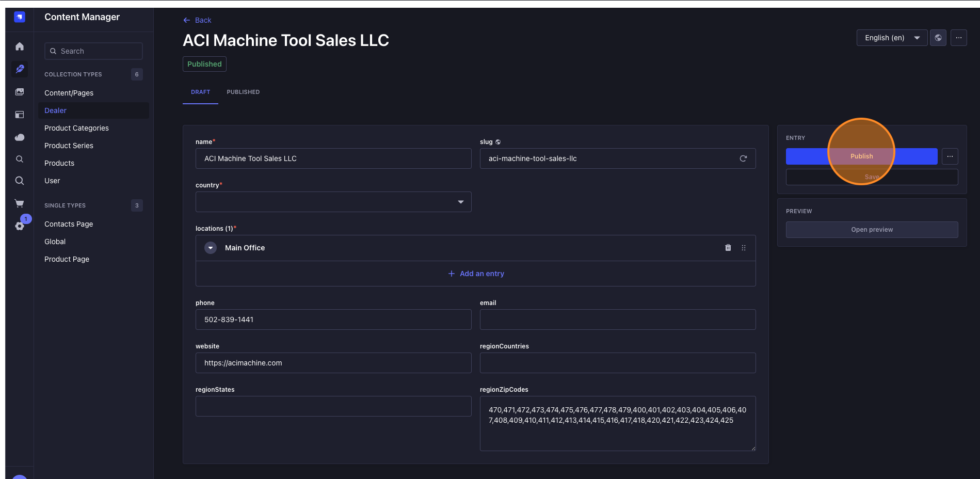Click the phone input field
The image size is (980, 479).
[x=333, y=320]
